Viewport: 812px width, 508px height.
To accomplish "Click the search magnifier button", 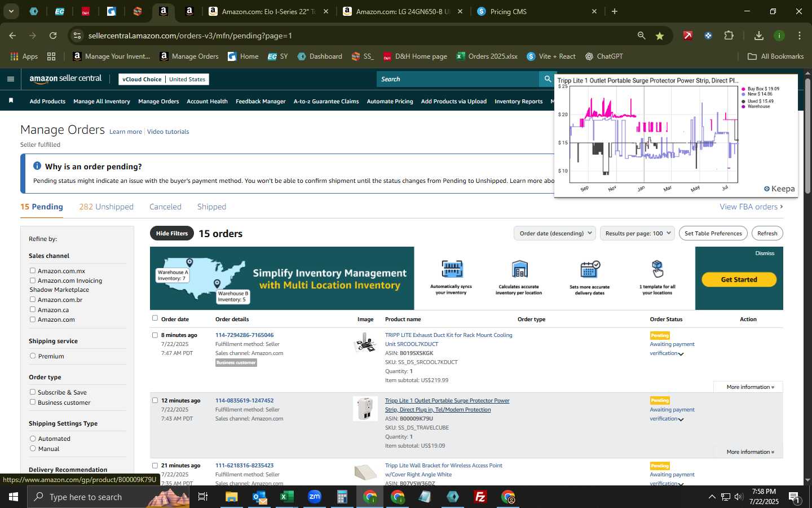I will point(547,79).
